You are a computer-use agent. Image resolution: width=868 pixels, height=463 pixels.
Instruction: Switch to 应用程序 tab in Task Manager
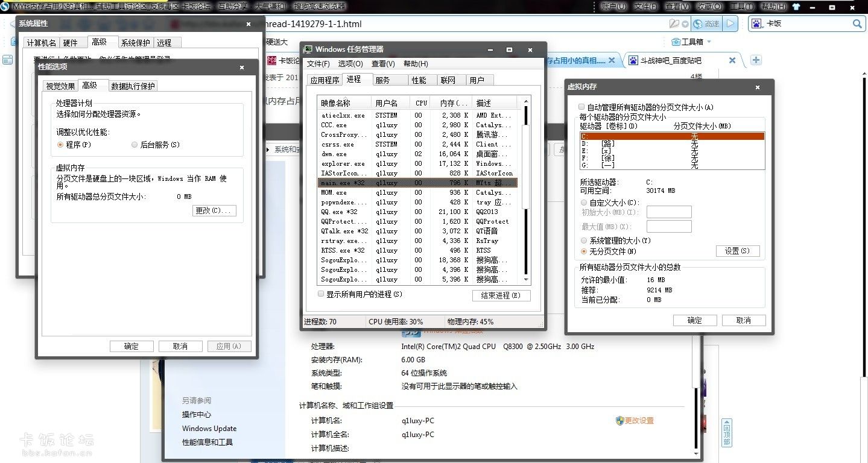point(325,80)
